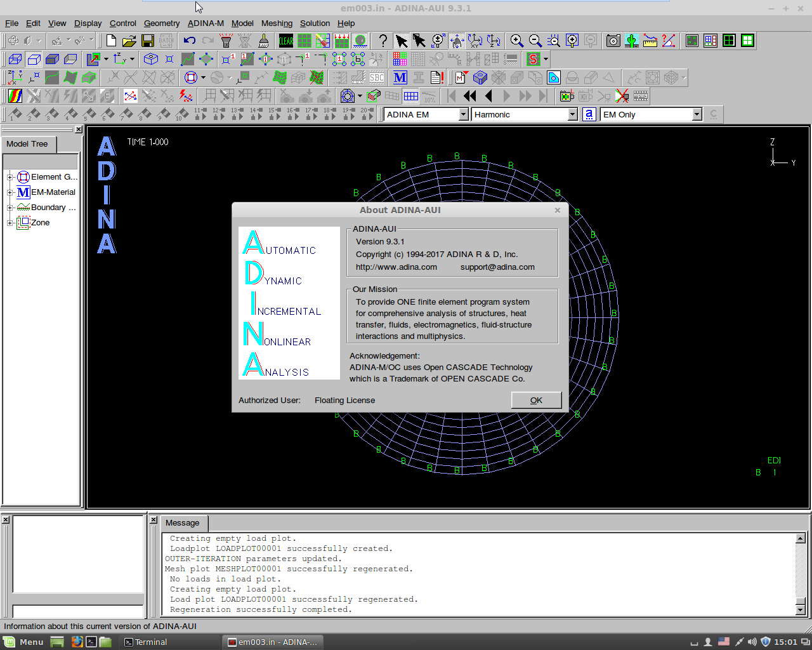Select the Z dynamic rotate tool
Image resolution: width=812 pixels, height=650 pixels.
click(x=494, y=41)
